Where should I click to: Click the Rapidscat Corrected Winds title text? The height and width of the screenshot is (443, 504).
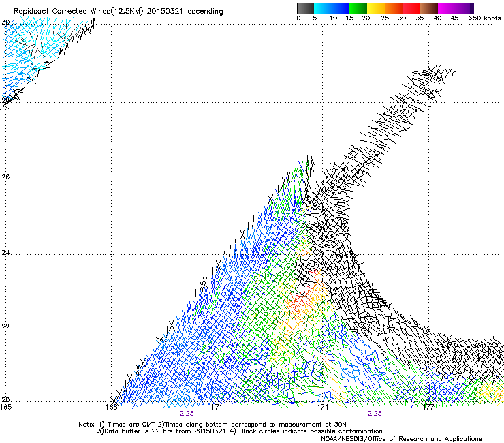118,12
